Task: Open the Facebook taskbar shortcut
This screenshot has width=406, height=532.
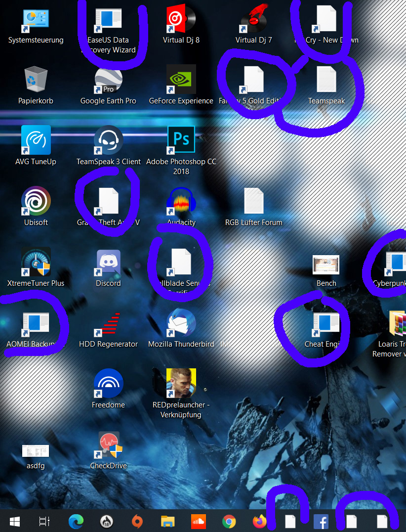Action: (321, 522)
